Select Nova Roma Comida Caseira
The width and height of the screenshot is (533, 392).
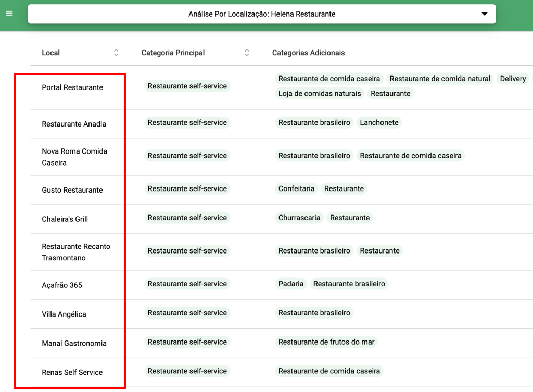coord(74,157)
